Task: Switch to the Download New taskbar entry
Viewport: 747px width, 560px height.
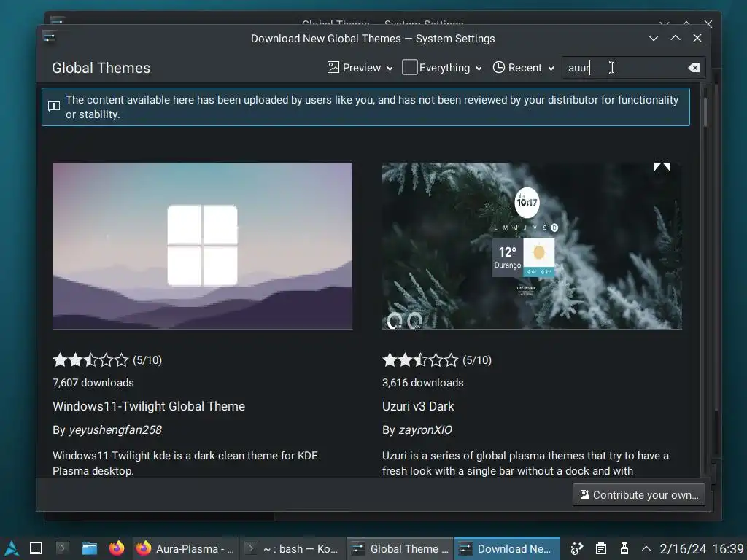Action: coord(507,548)
